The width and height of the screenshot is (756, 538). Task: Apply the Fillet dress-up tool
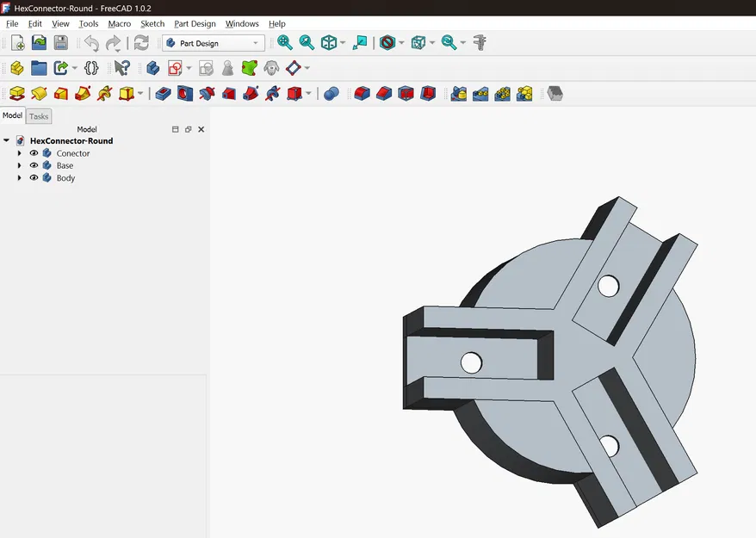point(360,93)
